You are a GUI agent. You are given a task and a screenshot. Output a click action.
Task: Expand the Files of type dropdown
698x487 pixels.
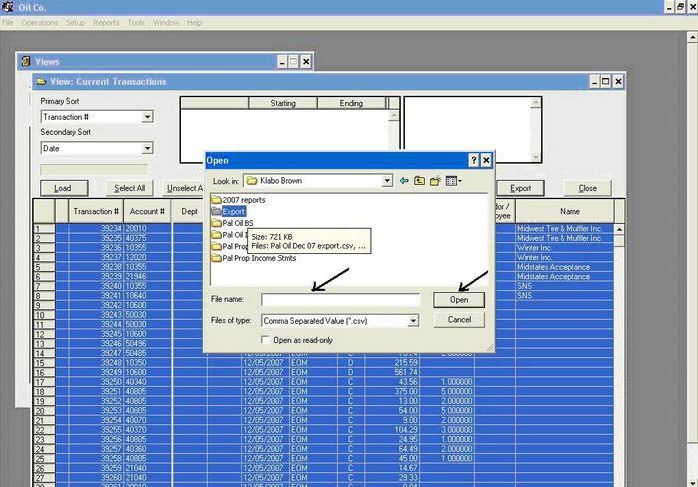[413, 321]
